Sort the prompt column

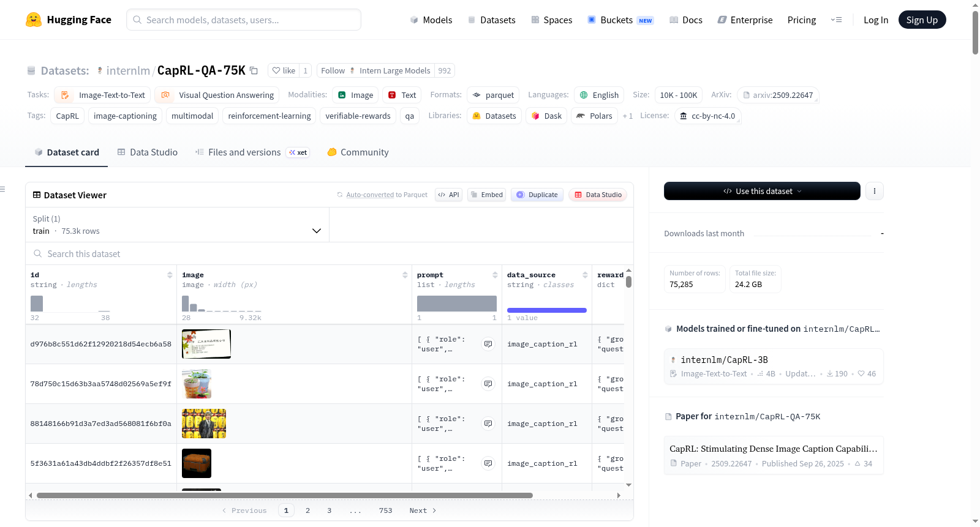(495, 275)
